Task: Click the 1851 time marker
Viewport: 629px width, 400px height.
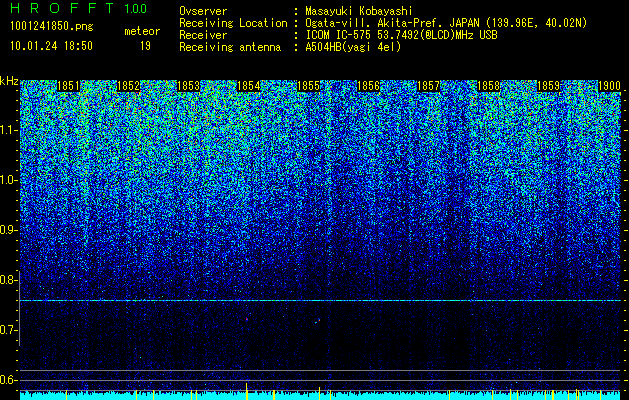Action: click(x=68, y=86)
